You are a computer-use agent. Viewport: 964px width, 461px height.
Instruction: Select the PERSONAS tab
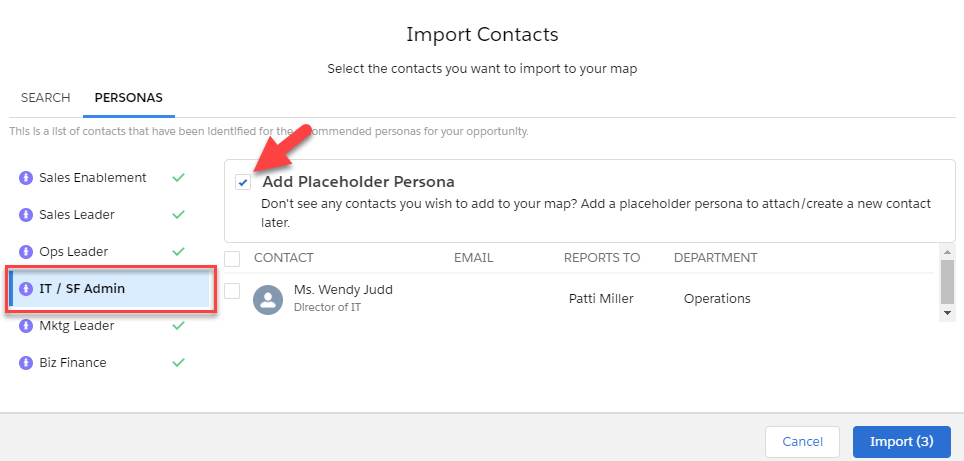coord(128,98)
